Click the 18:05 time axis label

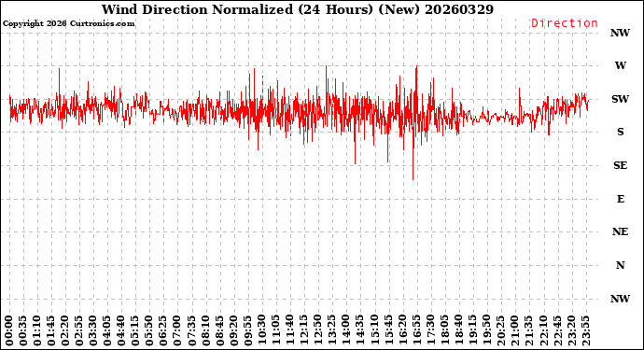(445, 330)
